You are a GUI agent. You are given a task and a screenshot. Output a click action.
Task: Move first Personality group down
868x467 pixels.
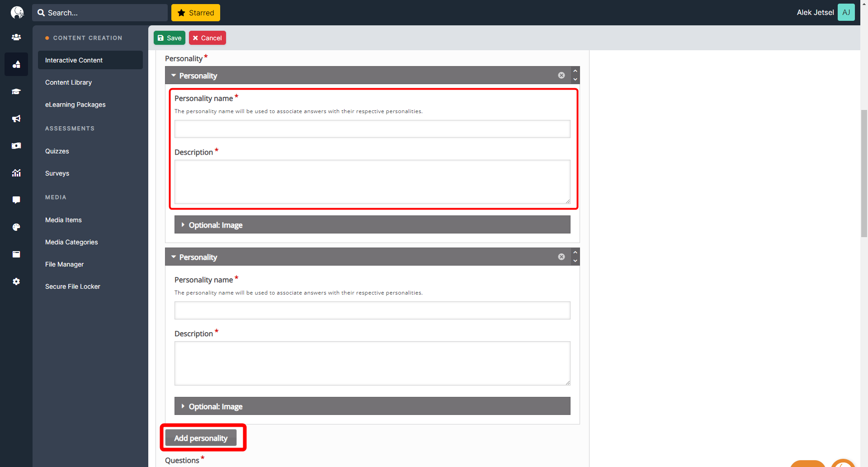575,80
